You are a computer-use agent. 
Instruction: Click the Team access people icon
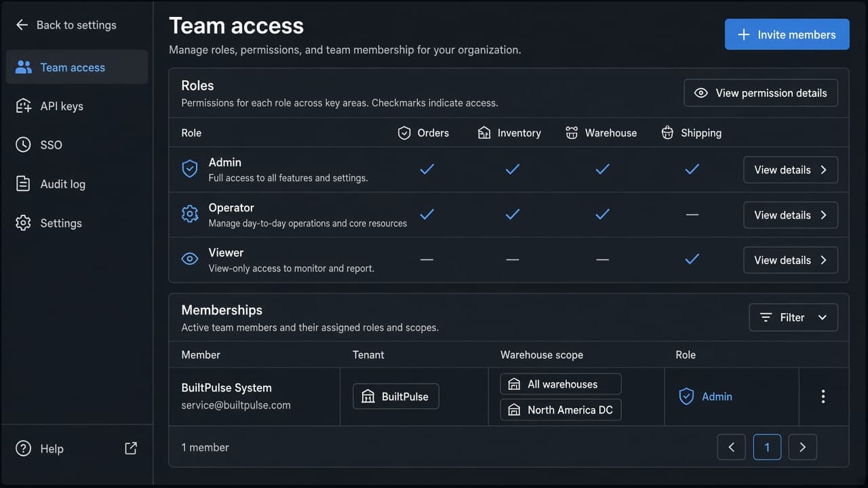click(x=24, y=67)
